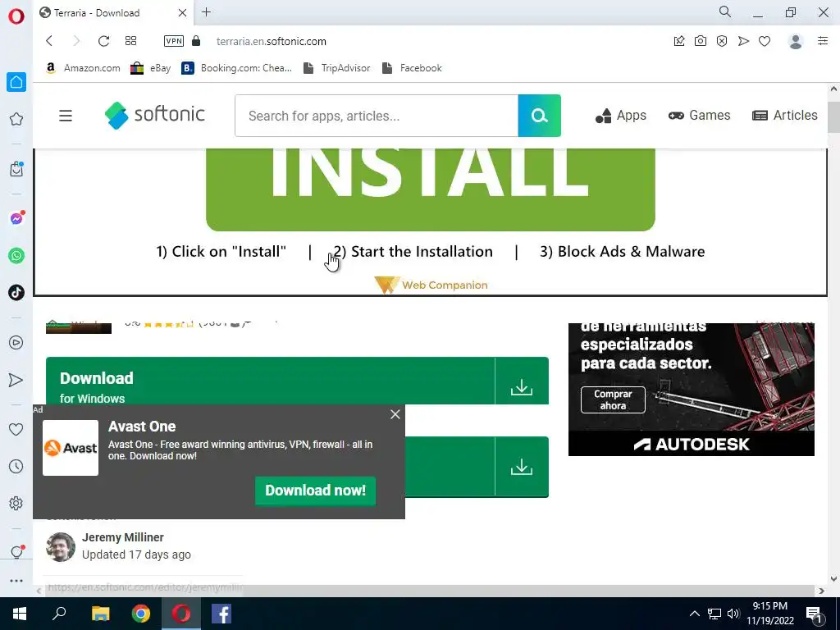Click the site security lock icon

196,41
